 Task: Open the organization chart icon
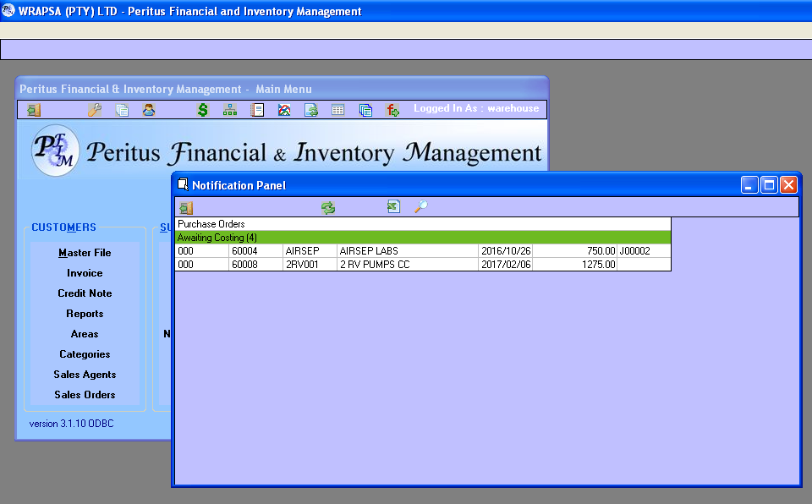click(230, 110)
